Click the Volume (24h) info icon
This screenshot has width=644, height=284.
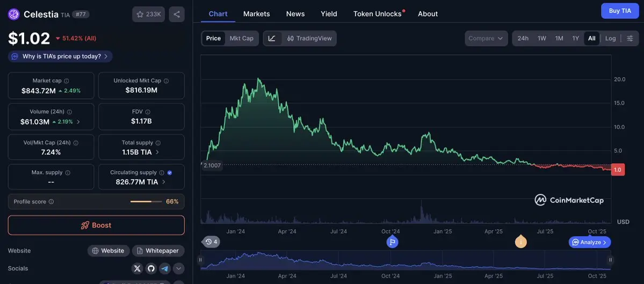pos(69,112)
